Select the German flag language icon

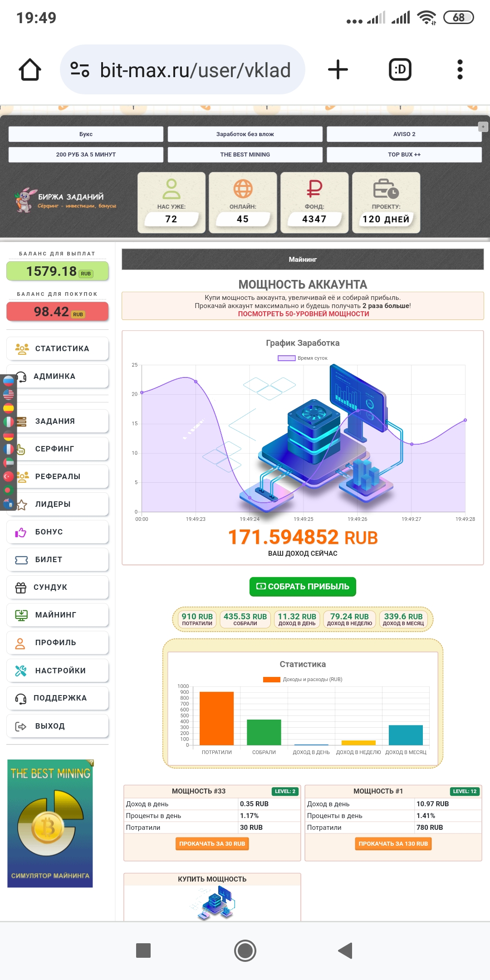pyautogui.click(x=9, y=436)
